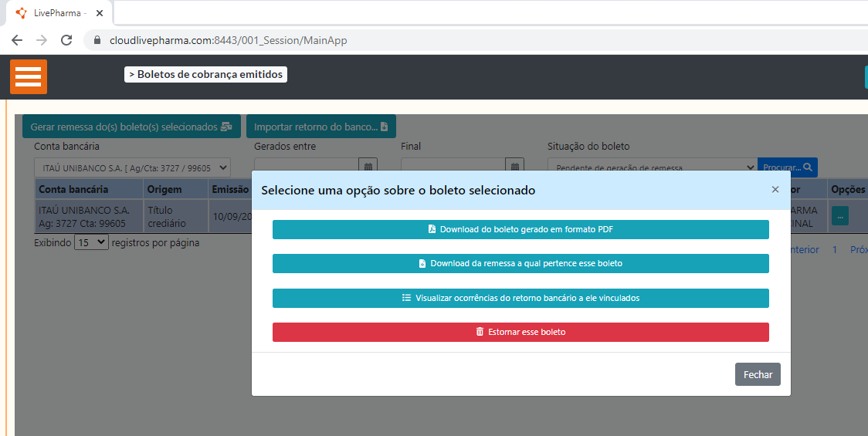
Task: Change registros por página dropdown
Action: click(x=91, y=242)
